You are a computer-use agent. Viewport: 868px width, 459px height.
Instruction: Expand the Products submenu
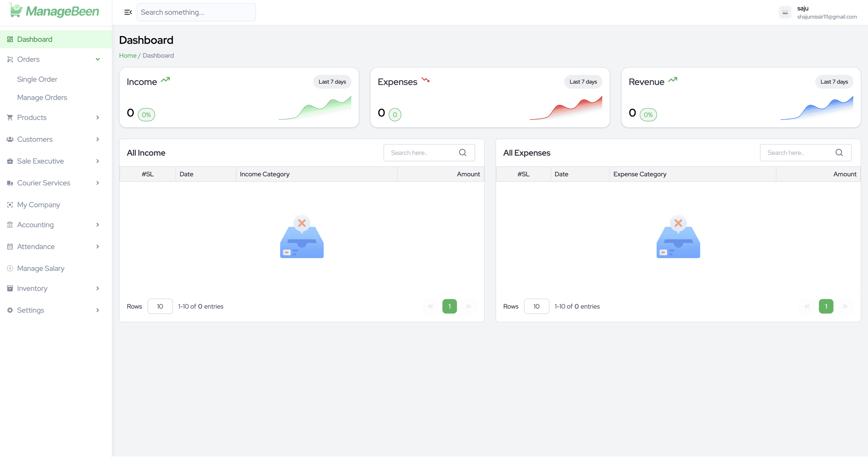pyautogui.click(x=97, y=117)
